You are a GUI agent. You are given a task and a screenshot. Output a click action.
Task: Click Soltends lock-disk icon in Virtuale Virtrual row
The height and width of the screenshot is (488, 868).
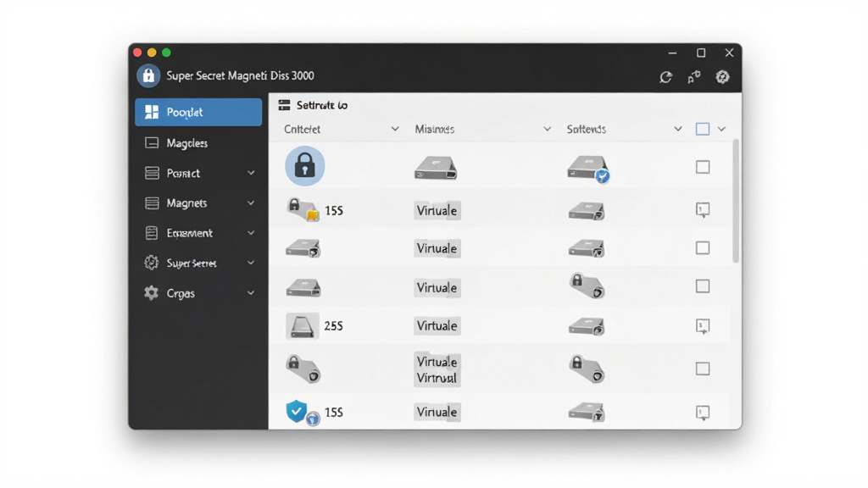587,369
